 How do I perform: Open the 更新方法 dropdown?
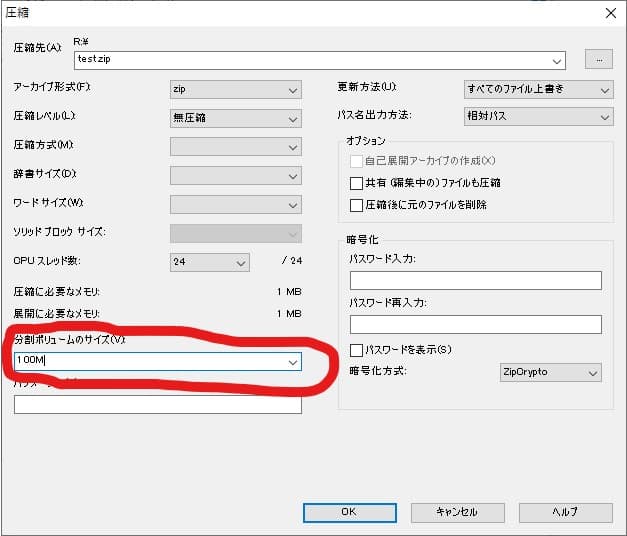click(x=539, y=90)
